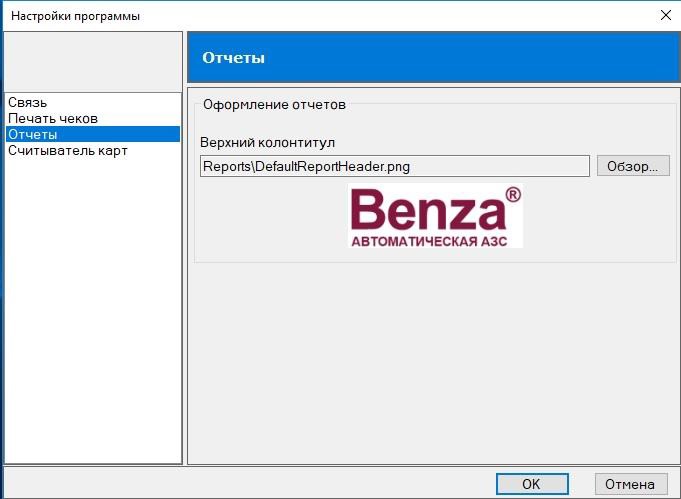This screenshot has height=499, width=681.
Task: Click the Benza logo preview image
Action: (x=435, y=216)
